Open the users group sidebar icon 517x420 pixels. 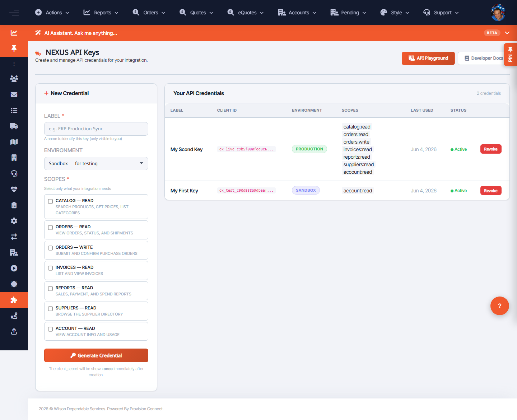click(x=14, y=79)
